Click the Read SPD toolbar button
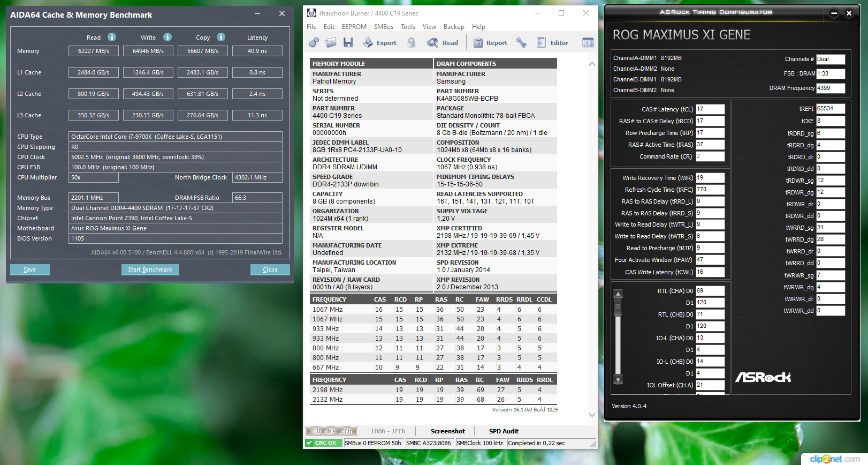This screenshot has height=465, width=868. pyautogui.click(x=443, y=43)
